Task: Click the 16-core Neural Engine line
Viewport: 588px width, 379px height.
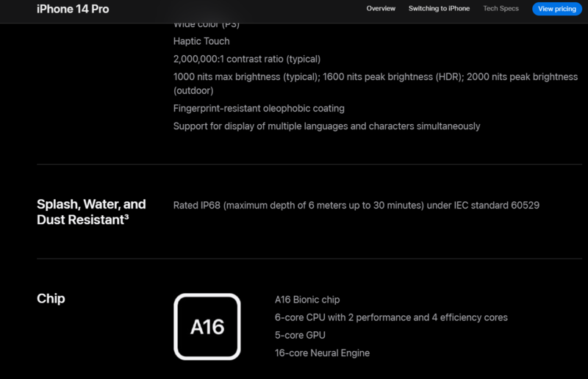Action: pyautogui.click(x=322, y=353)
